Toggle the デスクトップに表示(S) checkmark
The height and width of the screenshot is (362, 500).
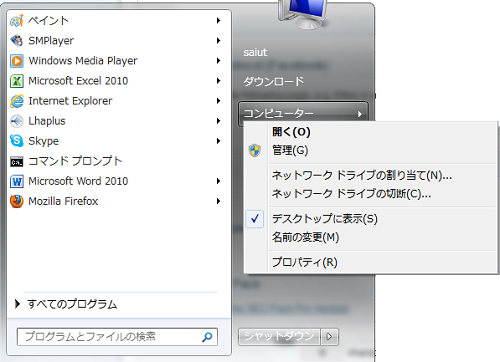255,219
